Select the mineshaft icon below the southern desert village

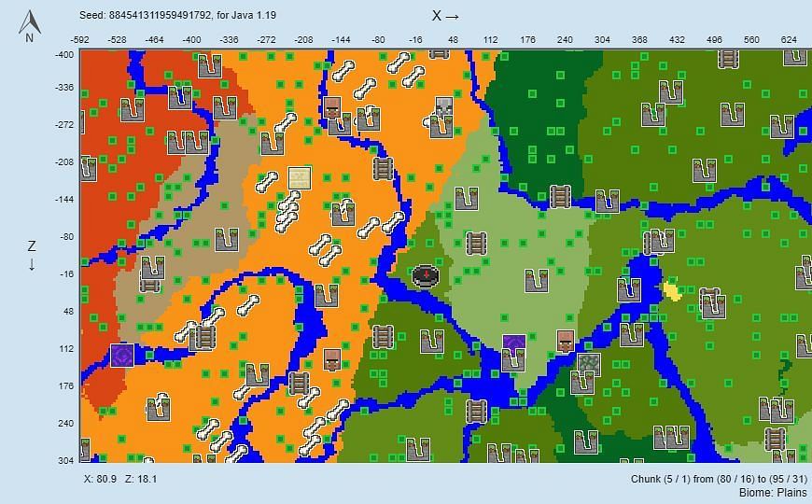click(299, 383)
